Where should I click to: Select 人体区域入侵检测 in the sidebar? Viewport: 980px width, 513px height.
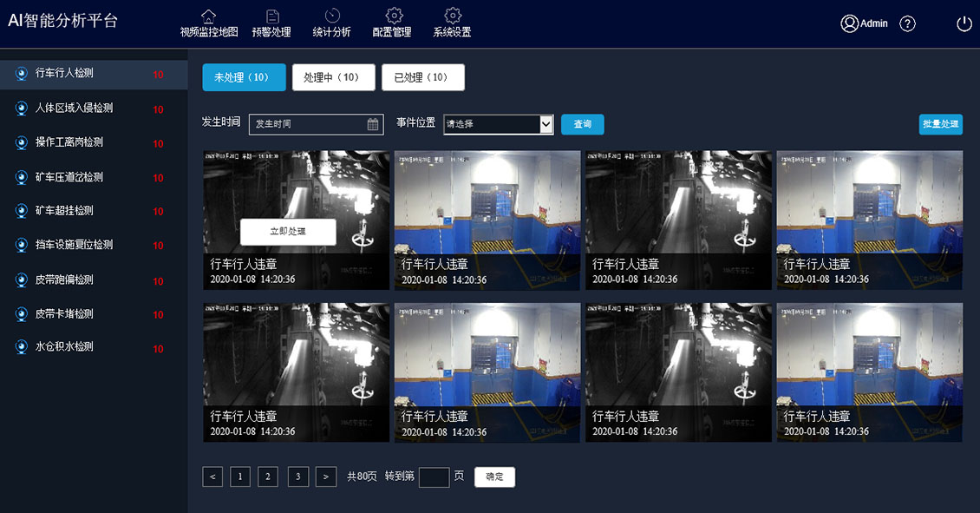(x=74, y=109)
